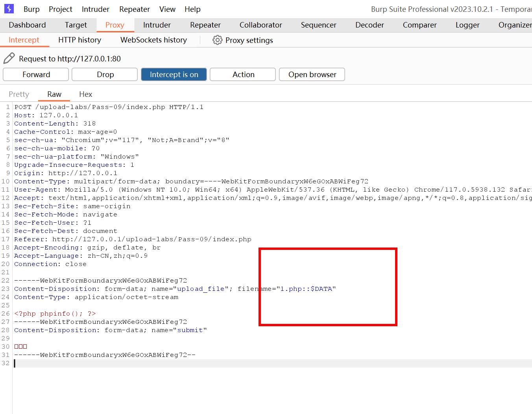The height and width of the screenshot is (414, 532).
Task: Drop the intercepted request
Action: coord(105,74)
